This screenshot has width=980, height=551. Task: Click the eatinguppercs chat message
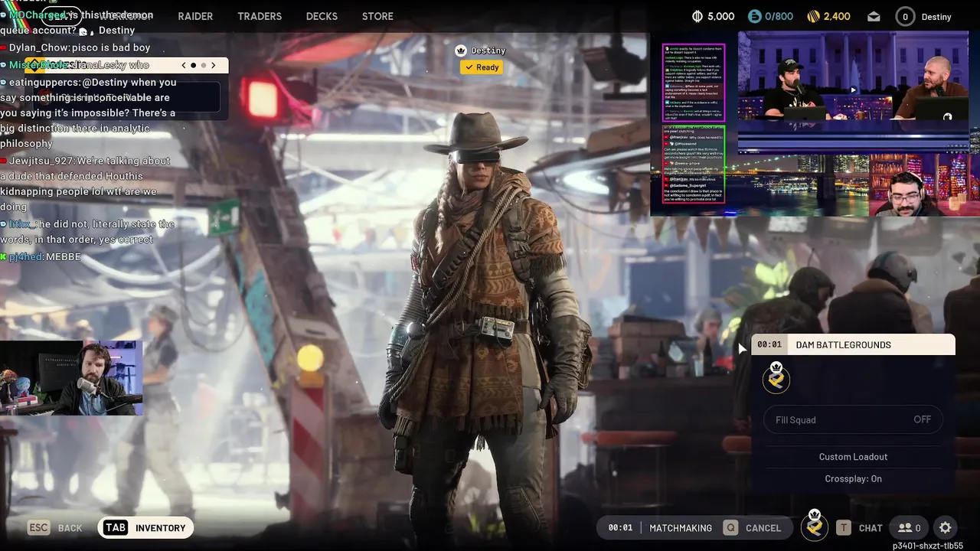pos(88,112)
